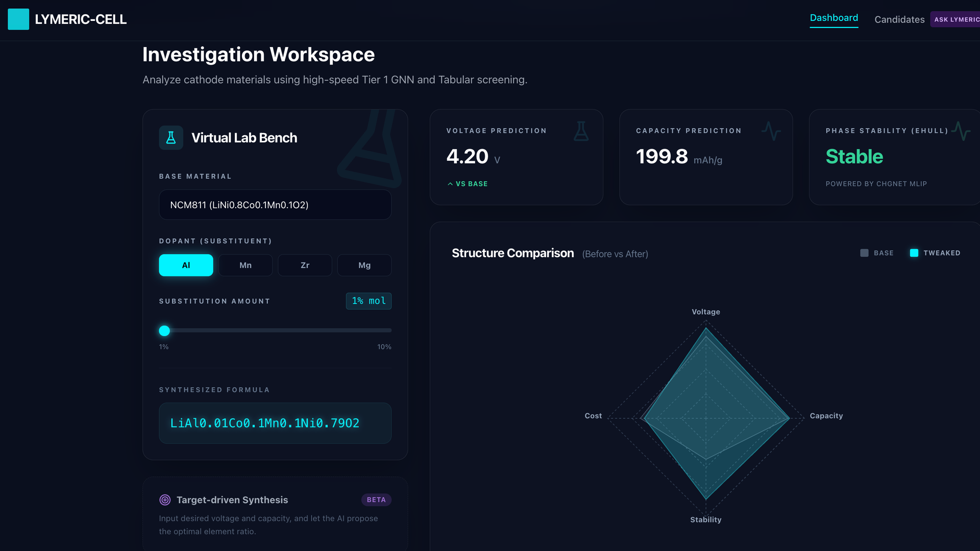Viewport: 980px width, 551px height.
Task: Click the target icon beside Target-driven Synthesis
Action: (x=165, y=500)
